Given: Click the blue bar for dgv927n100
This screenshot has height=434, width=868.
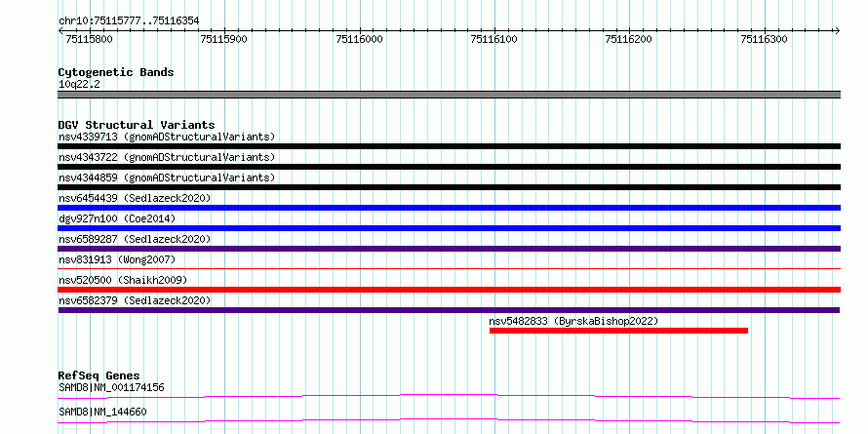Looking at the screenshot, I should point(449,228).
